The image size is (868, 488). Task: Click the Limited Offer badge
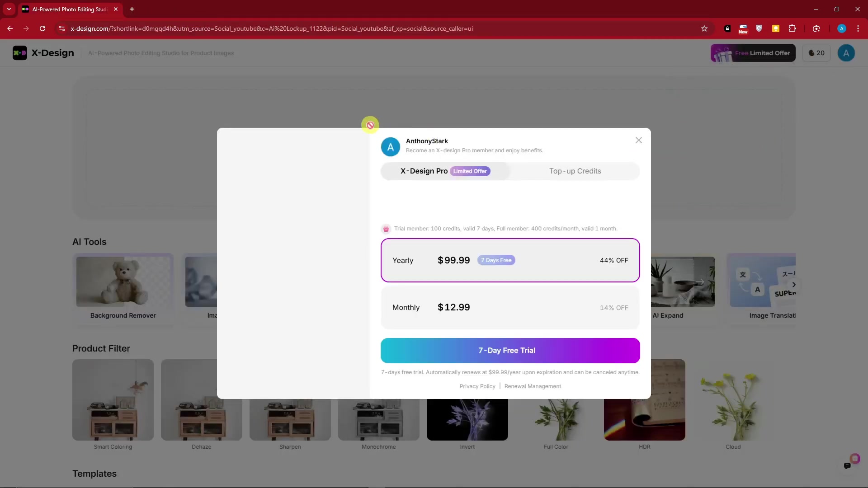pyautogui.click(x=470, y=171)
